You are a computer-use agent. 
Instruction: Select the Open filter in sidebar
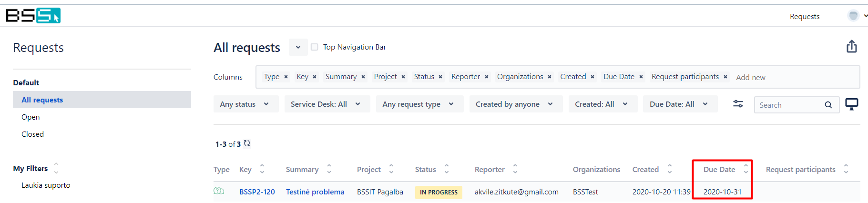[31, 117]
